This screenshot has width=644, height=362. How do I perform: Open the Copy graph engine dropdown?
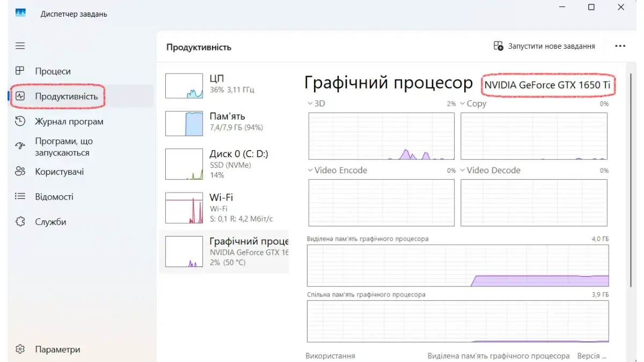(x=462, y=104)
